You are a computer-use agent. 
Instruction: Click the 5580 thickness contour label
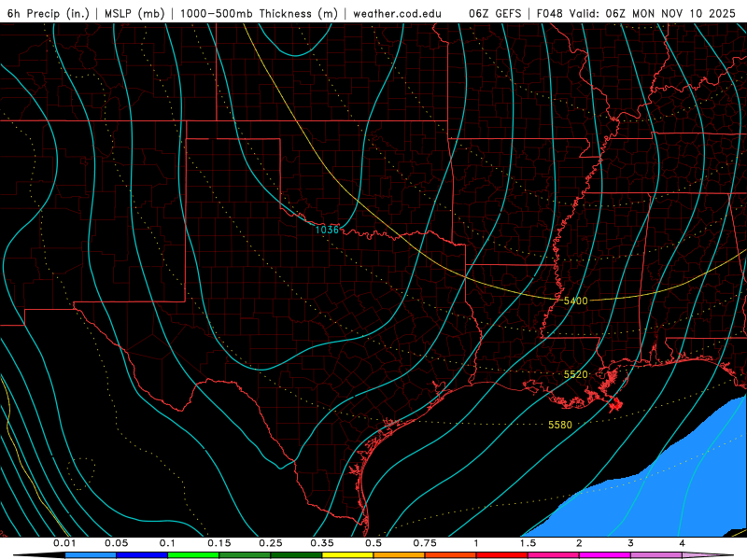(x=559, y=425)
